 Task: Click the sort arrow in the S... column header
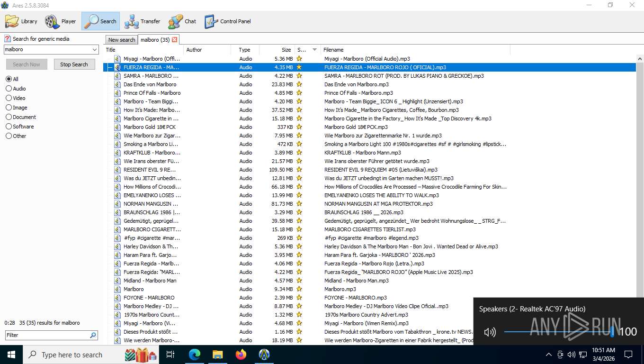coord(314,50)
